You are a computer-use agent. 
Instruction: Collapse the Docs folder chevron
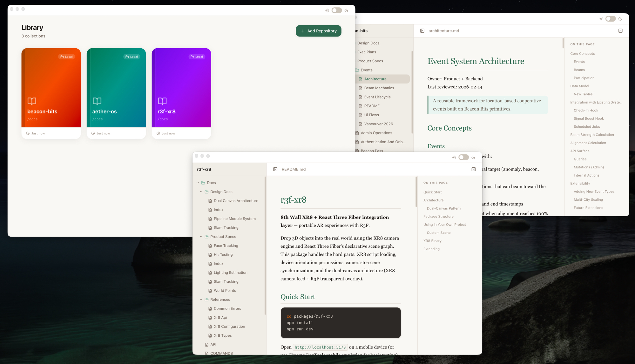pos(198,183)
